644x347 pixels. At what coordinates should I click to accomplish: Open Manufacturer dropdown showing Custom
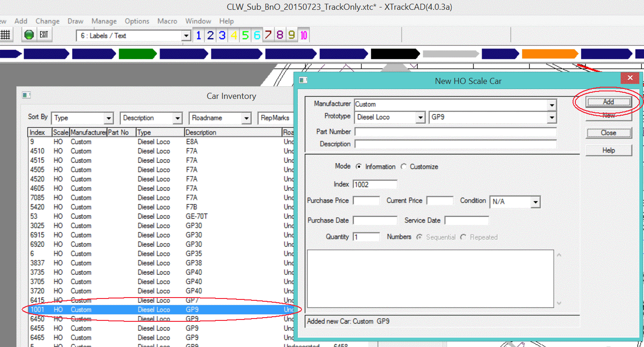[552, 104]
